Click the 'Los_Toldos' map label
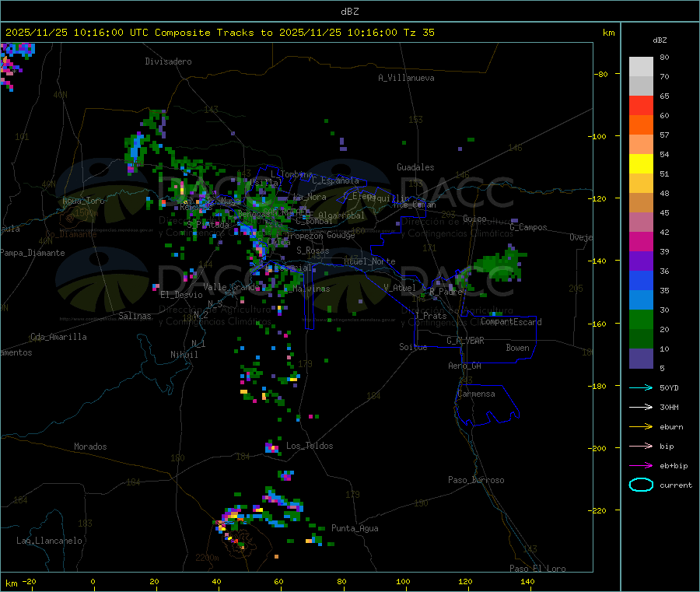Image resolution: width=700 pixels, height=592 pixels. [x=310, y=446]
